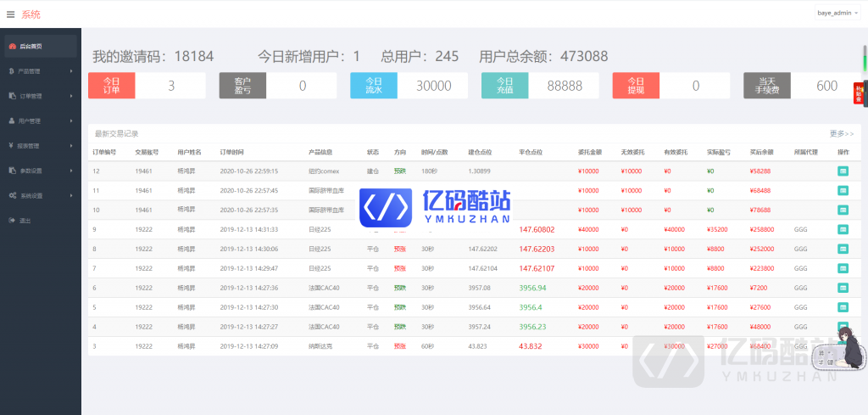
Task: Click balance value ¥58288
Action: [x=760, y=171]
